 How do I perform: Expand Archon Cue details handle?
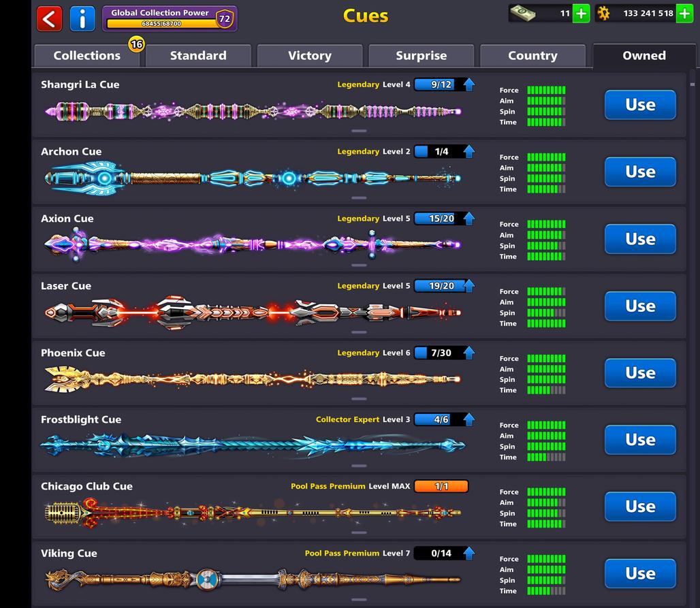click(x=359, y=198)
